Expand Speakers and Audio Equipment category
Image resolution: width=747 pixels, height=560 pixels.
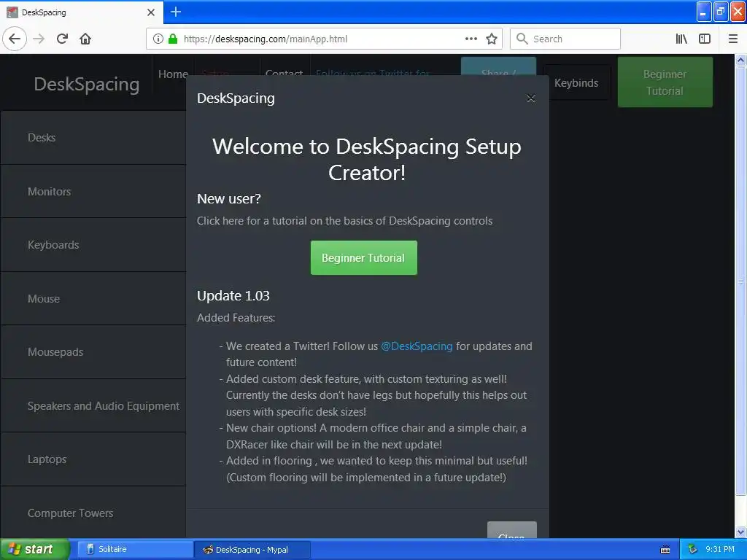coord(93,405)
